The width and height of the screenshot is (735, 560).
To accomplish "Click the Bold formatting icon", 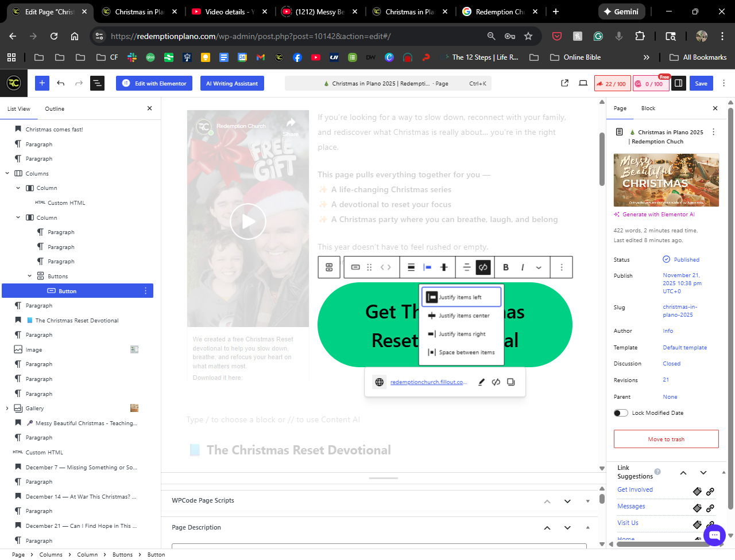I will click(x=506, y=267).
